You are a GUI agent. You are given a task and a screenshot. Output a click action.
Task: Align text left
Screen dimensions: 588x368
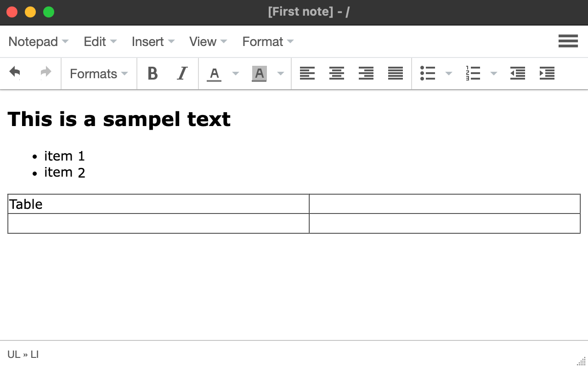point(307,73)
